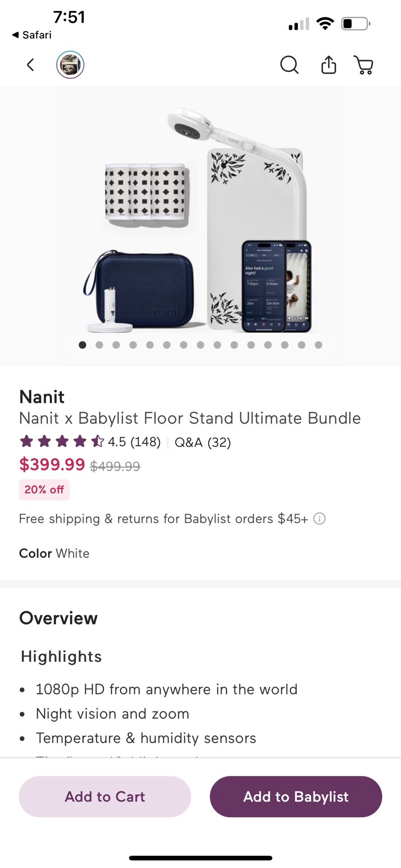This screenshot has height=868, width=401.
Task: Go to the fifth carousel dot
Action: (150, 345)
